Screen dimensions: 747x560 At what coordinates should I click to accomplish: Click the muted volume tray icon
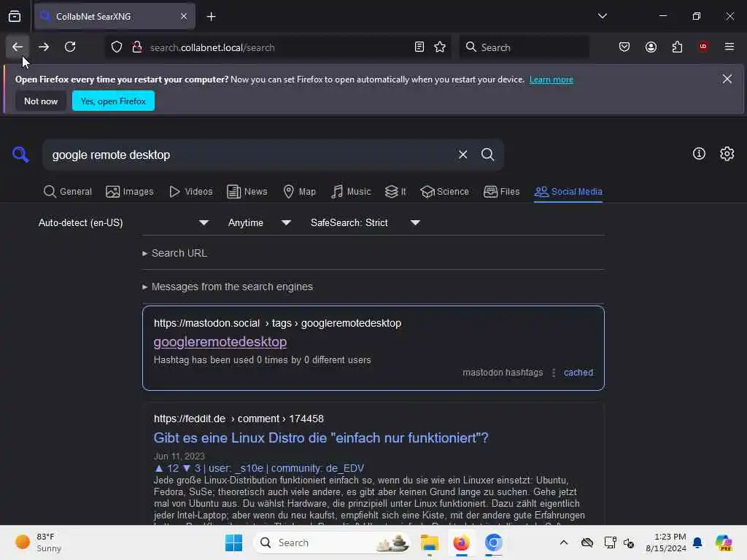(628, 542)
